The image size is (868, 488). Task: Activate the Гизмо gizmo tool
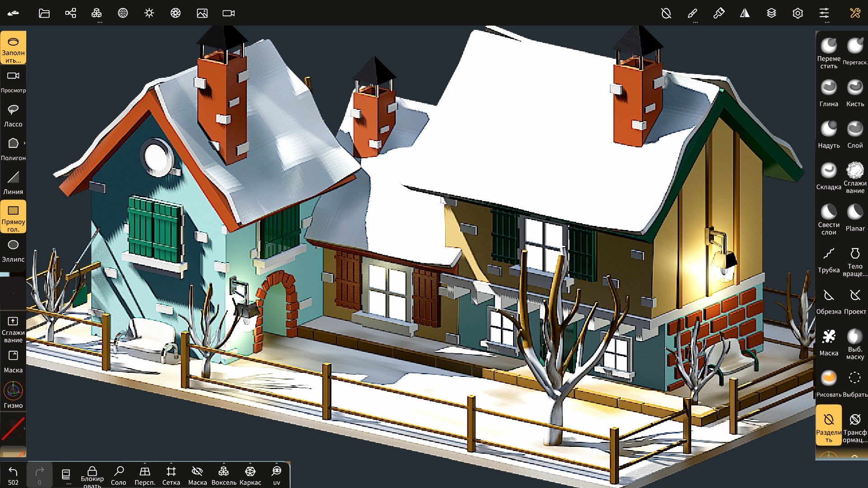point(13,395)
